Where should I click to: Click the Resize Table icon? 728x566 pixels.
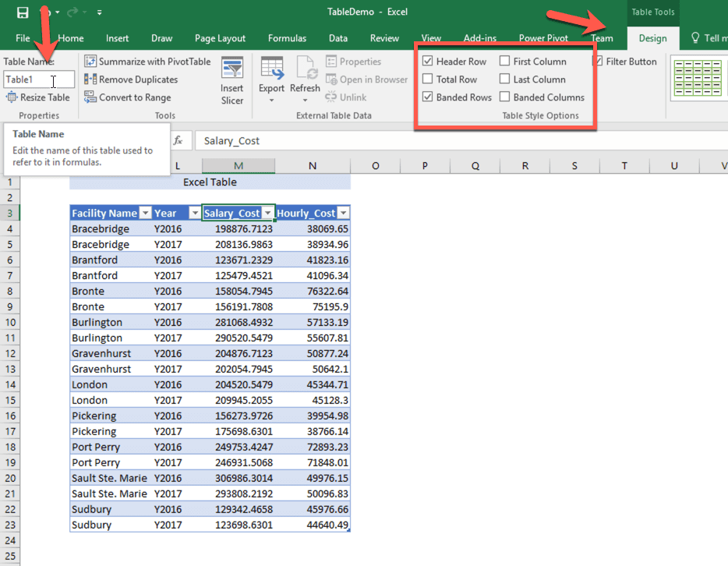(x=10, y=97)
